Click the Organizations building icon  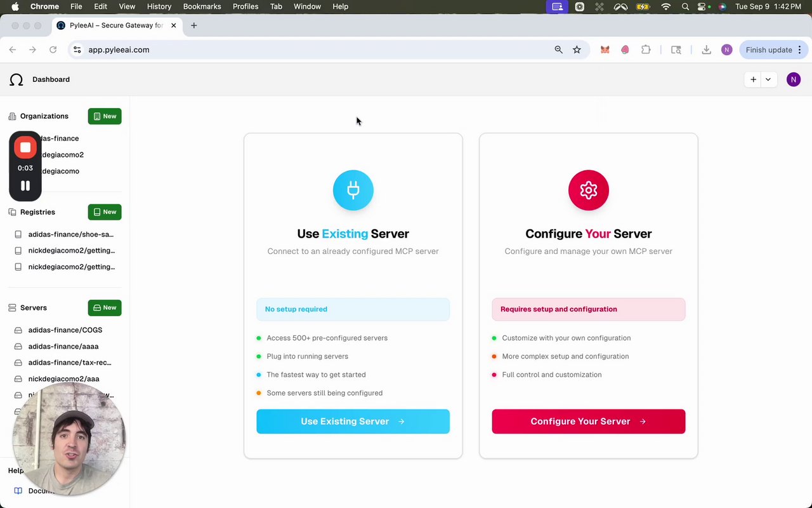click(12, 116)
